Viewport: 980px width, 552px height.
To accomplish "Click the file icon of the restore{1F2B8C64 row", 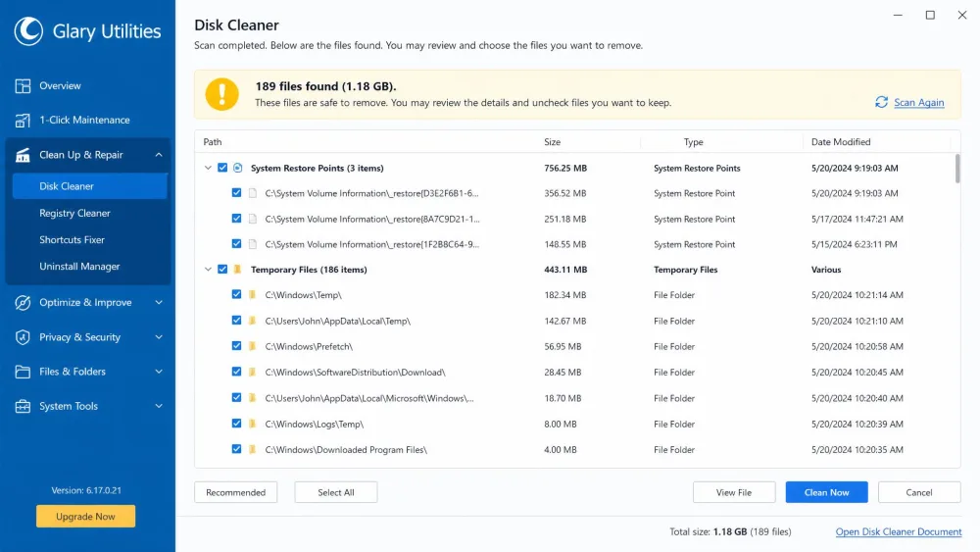I will 253,244.
